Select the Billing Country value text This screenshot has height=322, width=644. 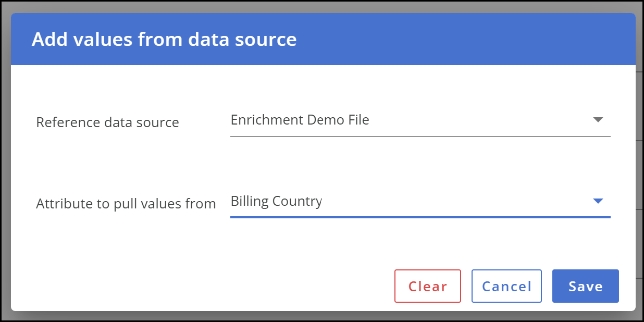click(x=276, y=201)
